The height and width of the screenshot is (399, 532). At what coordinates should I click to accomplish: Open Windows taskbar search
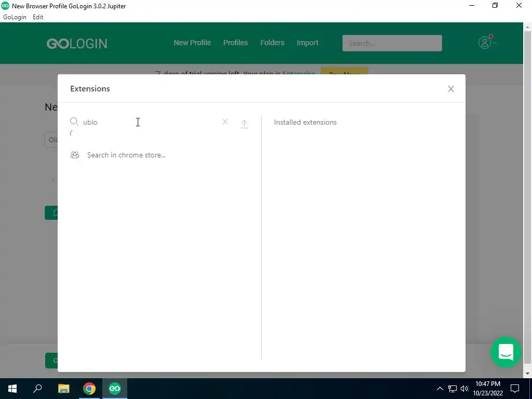tap(37, 389)
